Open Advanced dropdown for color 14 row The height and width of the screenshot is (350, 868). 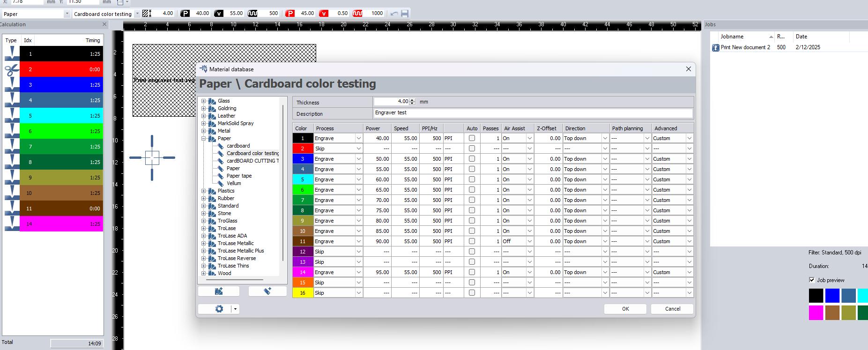click(689, 272)
